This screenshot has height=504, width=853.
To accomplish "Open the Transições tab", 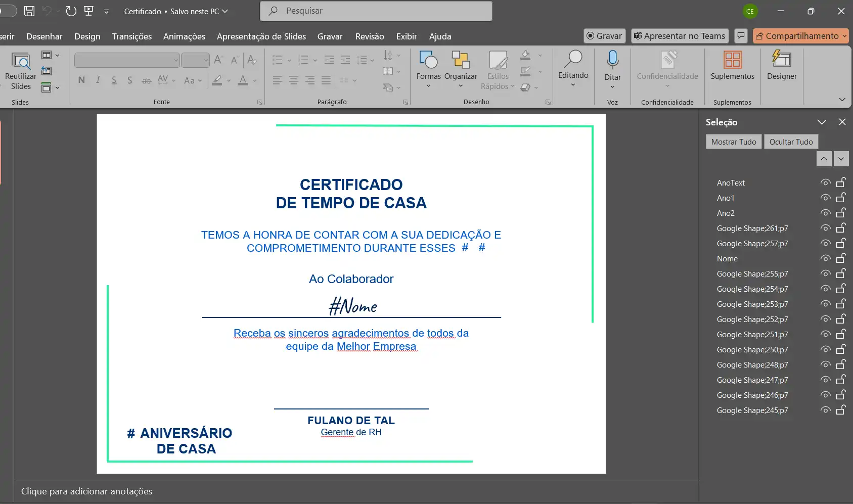I will click(131, 36).
